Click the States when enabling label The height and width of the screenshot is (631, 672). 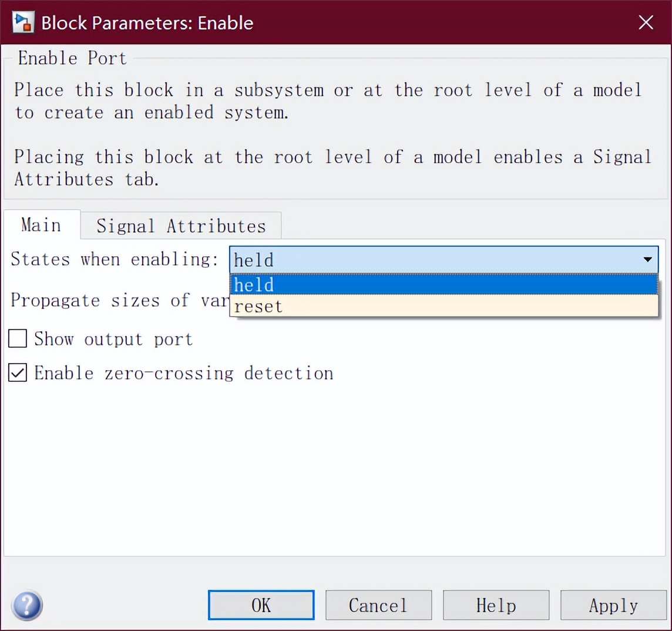point(115,259)
